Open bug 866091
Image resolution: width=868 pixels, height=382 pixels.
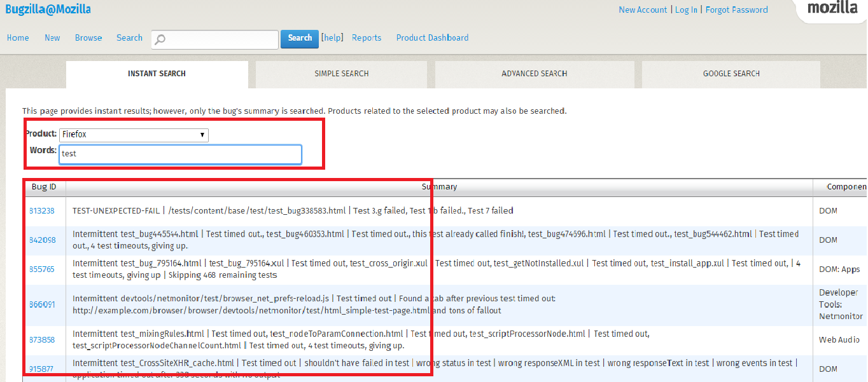coord(42,304)
